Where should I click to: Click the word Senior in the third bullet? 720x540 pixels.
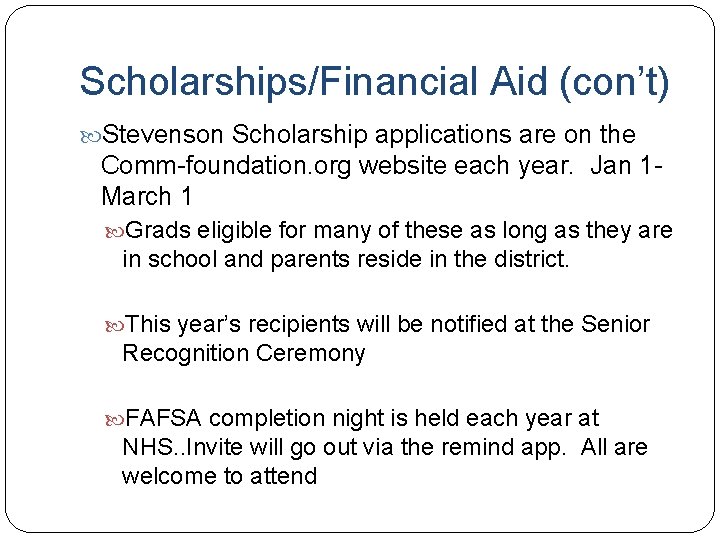(x=616, y=325)
